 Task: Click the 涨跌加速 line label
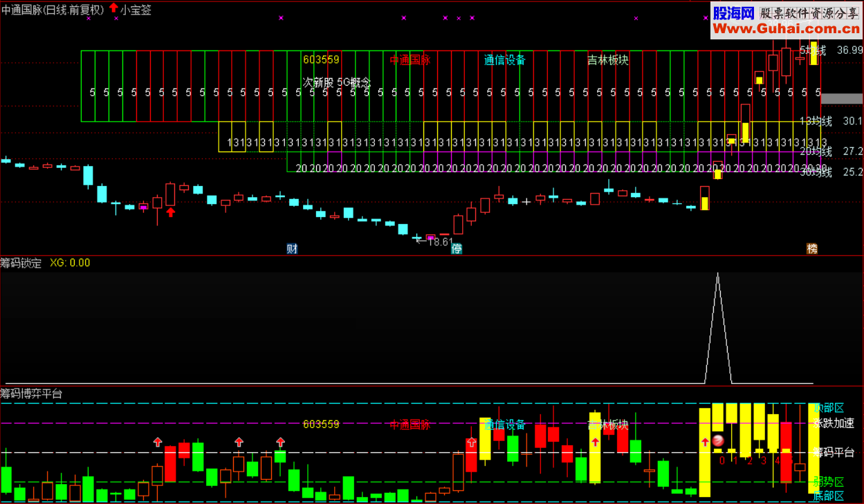click(x=834, y=423)
